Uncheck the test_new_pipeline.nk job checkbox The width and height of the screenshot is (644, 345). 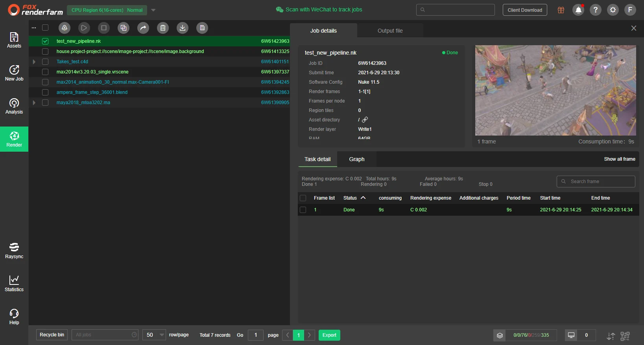(x=45, y=41)
